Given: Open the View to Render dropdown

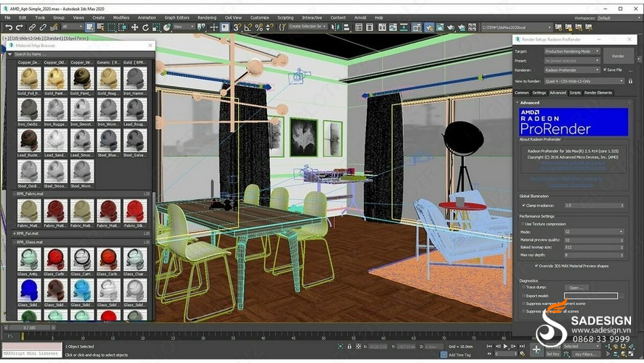Looking at the screenshot, I should click(584, 81).
